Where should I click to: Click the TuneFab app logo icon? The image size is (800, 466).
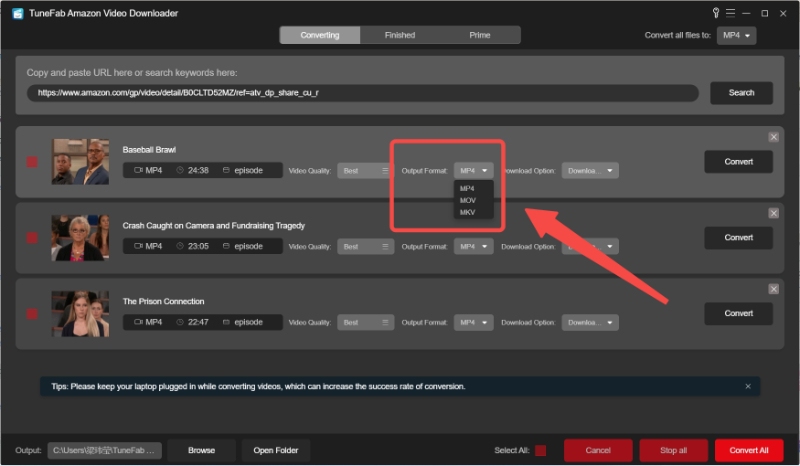18,13
